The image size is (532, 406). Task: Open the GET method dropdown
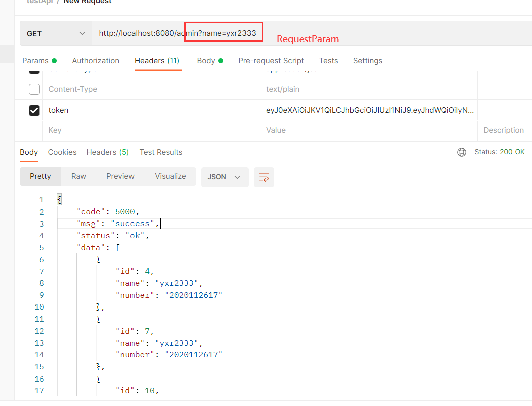pyautogui.click(x=56, y=34)
